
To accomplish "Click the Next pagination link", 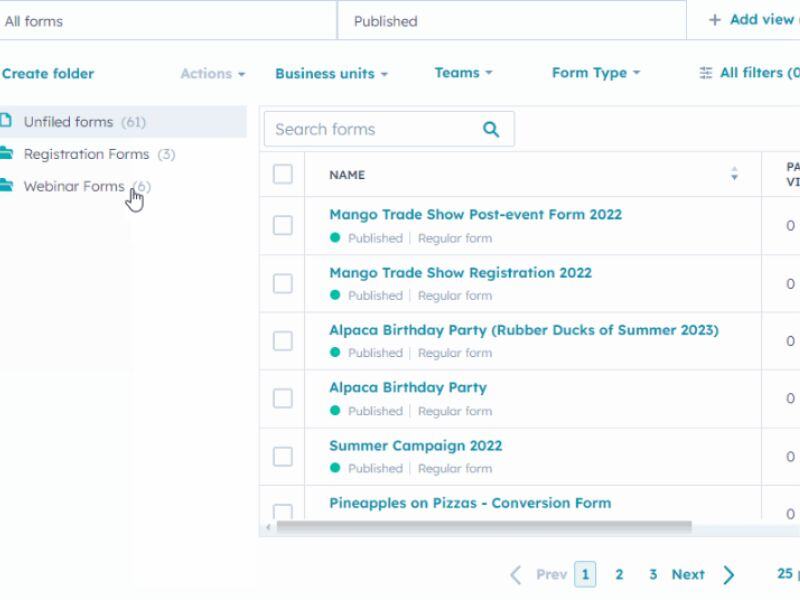I will pyautogui.click(x=688, y=574).
